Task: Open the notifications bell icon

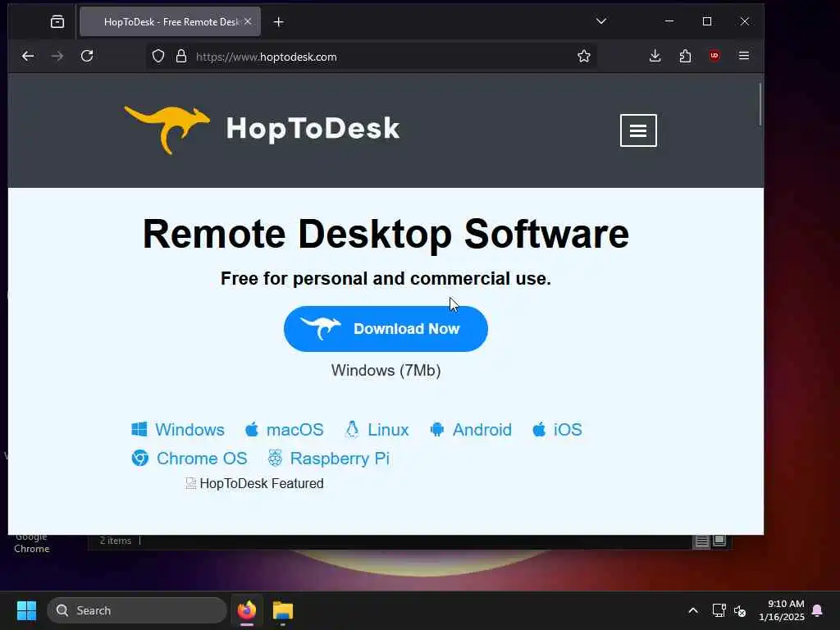Action: point(818,610)
